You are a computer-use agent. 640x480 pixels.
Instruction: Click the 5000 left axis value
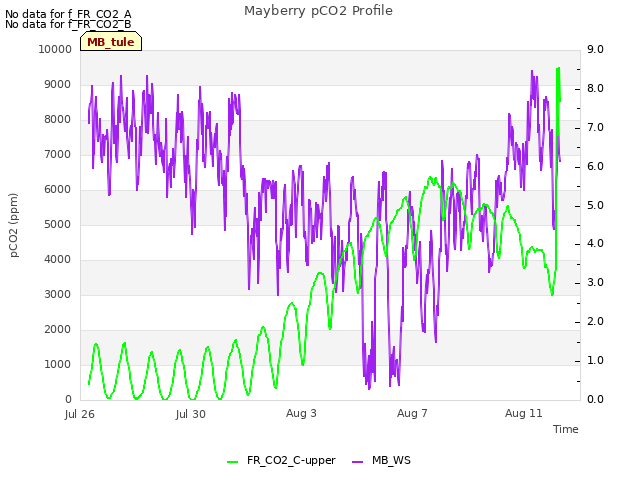point(58,224)
